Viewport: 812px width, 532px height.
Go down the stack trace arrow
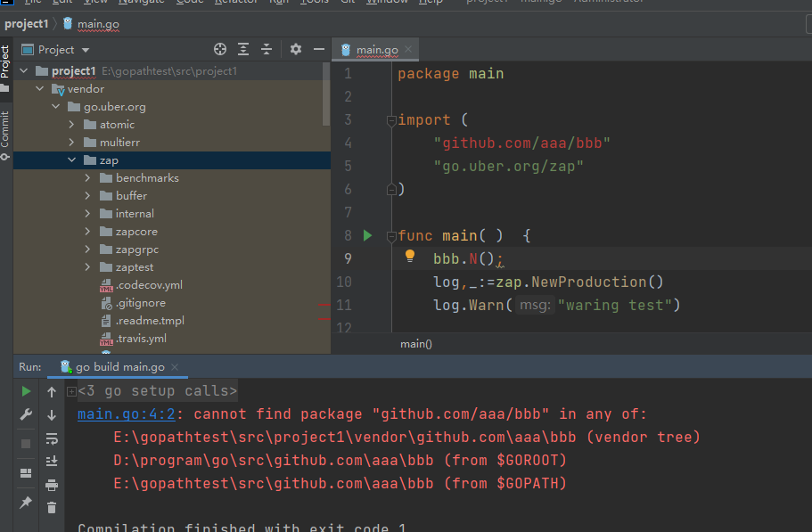click(52, 415)
